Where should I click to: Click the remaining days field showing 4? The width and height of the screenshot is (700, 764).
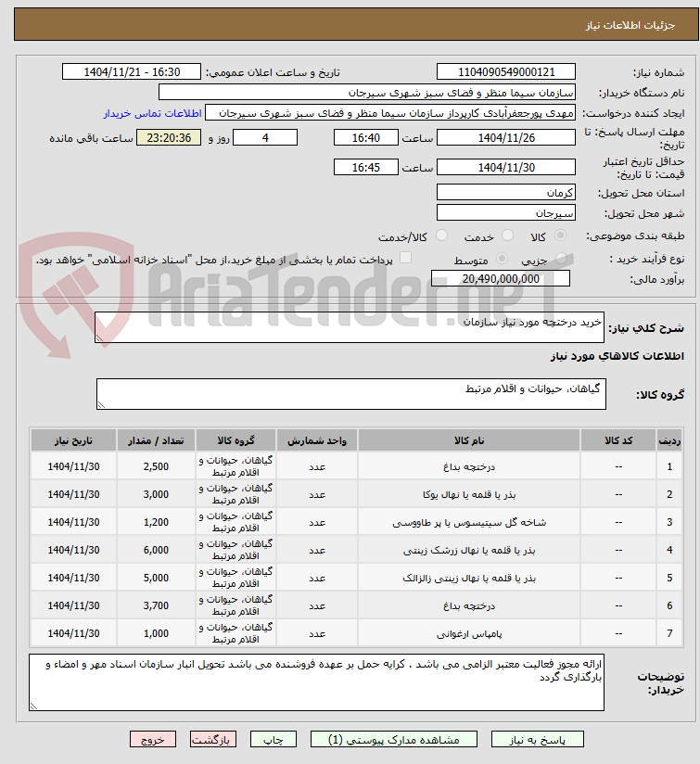(x=265, y=137)
